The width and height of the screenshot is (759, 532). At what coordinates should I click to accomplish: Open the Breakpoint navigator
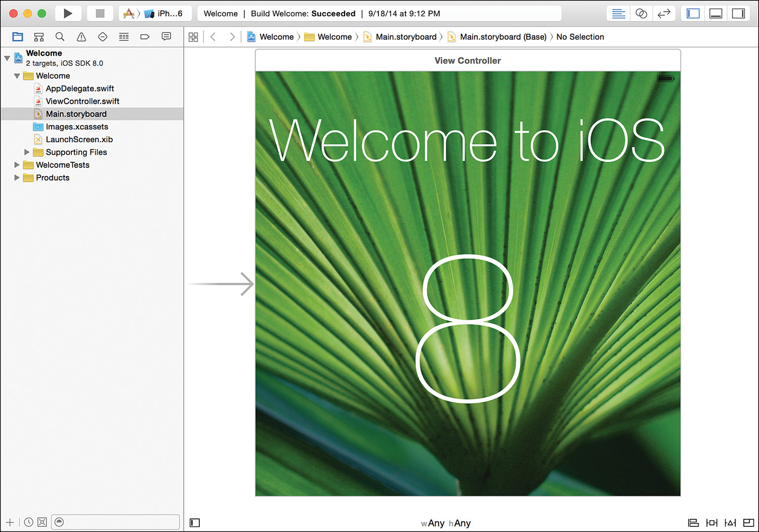pos(145,36)
